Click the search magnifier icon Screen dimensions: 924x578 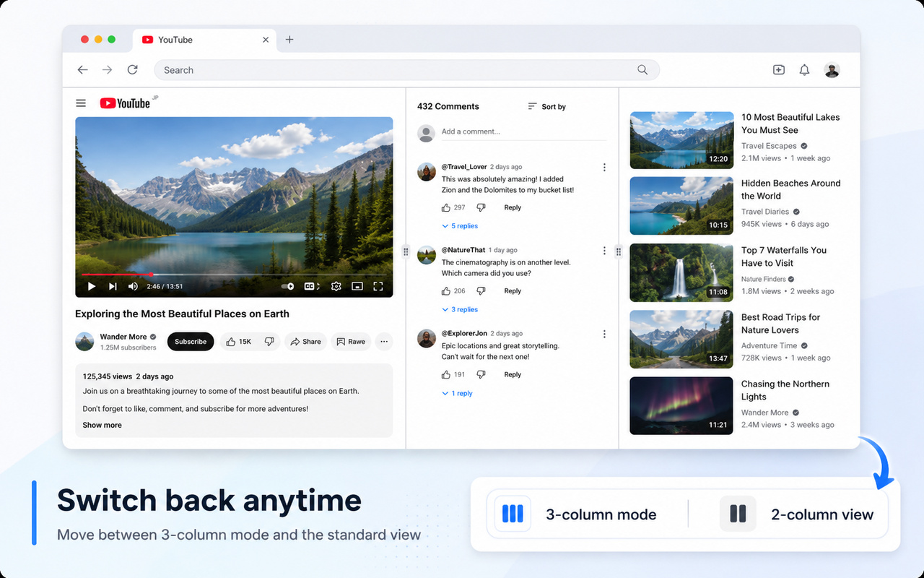642,70
